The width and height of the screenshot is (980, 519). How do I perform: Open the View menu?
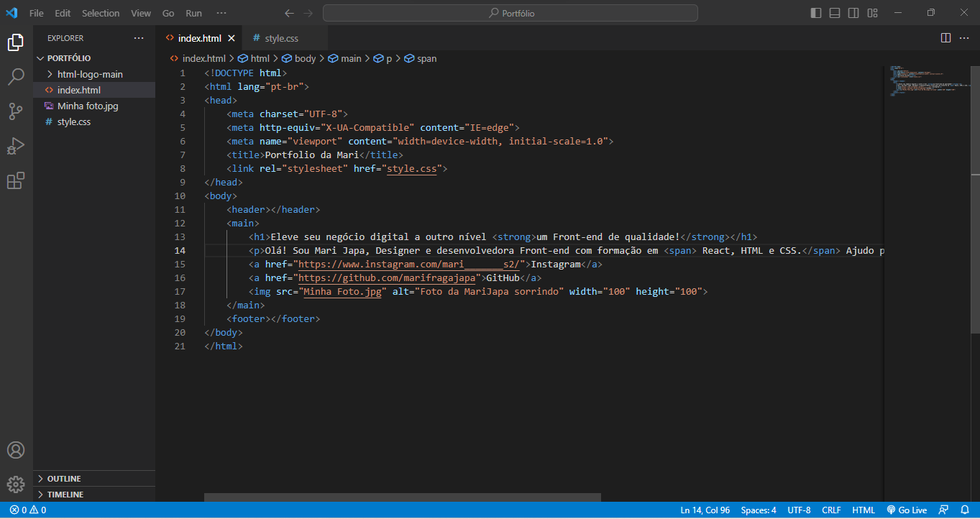(x=141, y=13)
